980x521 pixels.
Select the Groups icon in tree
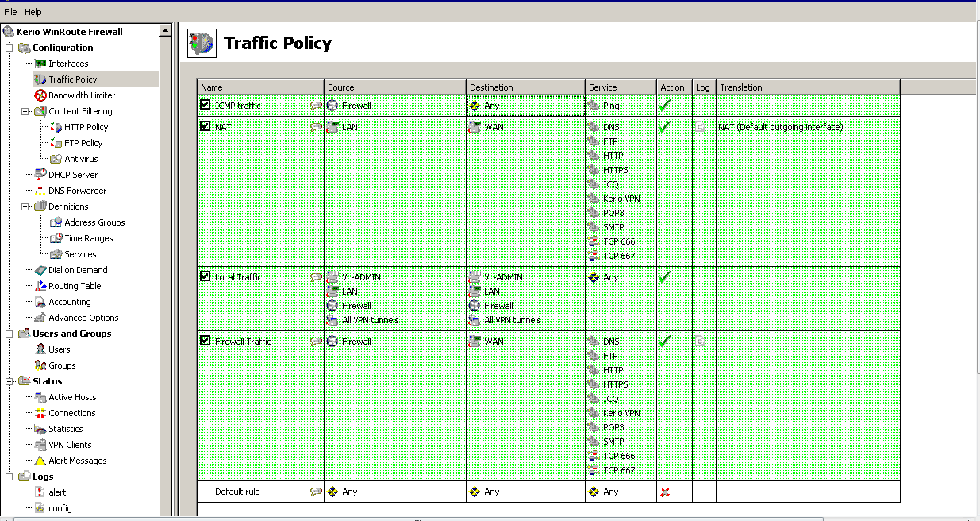pos(40,365)
